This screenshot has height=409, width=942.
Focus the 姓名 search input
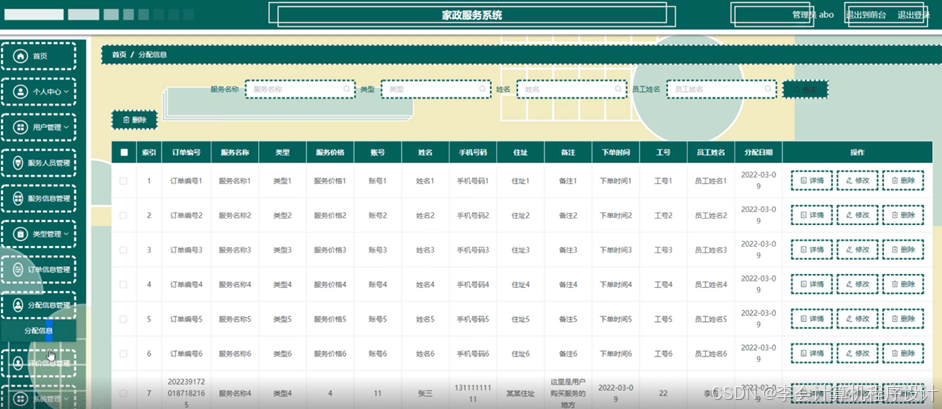coord(571,89)
